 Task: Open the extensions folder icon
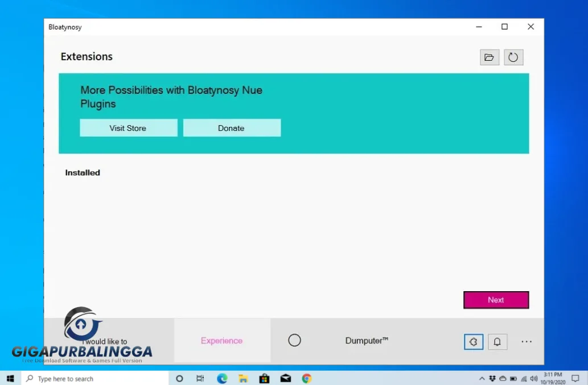pos(490,57)
